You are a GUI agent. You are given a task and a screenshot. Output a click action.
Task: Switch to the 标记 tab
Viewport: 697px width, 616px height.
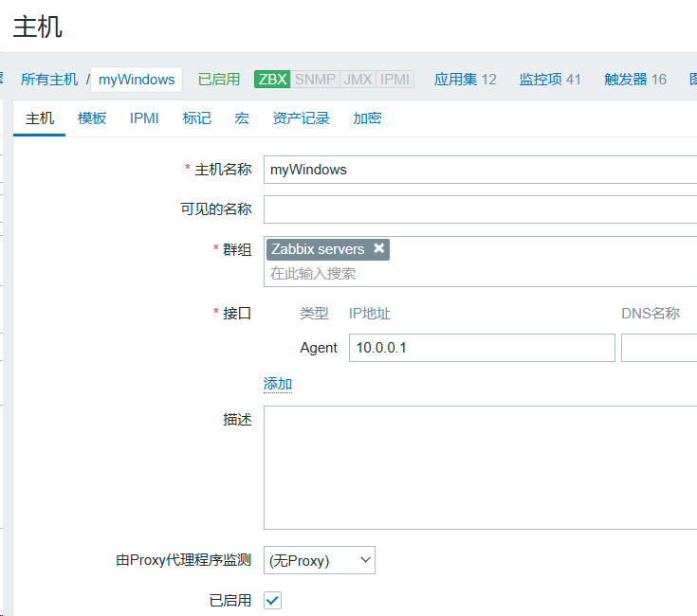click(197, 118)
